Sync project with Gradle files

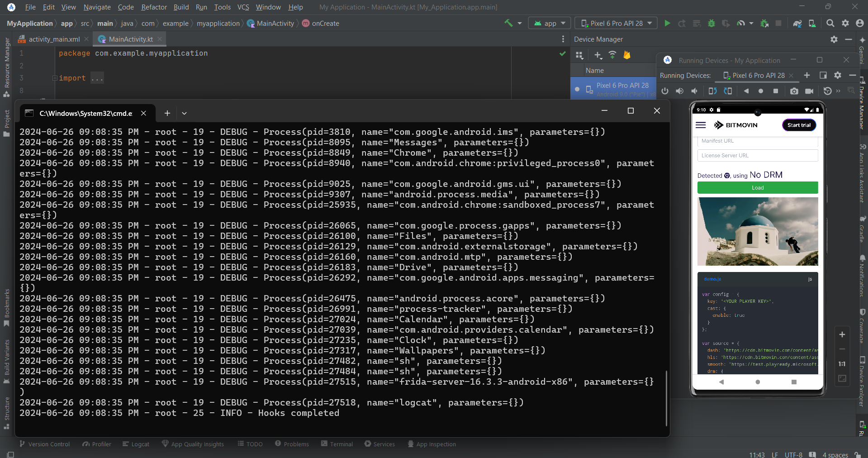797,24
